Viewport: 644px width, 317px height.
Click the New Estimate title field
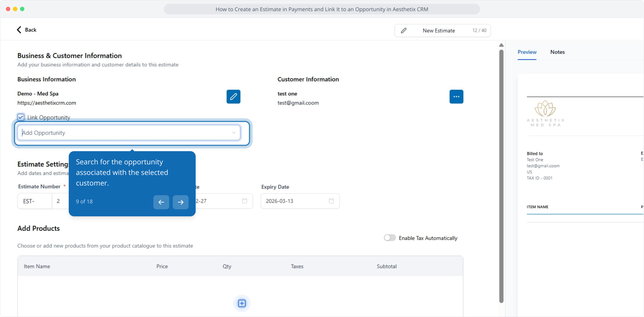(439, 31)
